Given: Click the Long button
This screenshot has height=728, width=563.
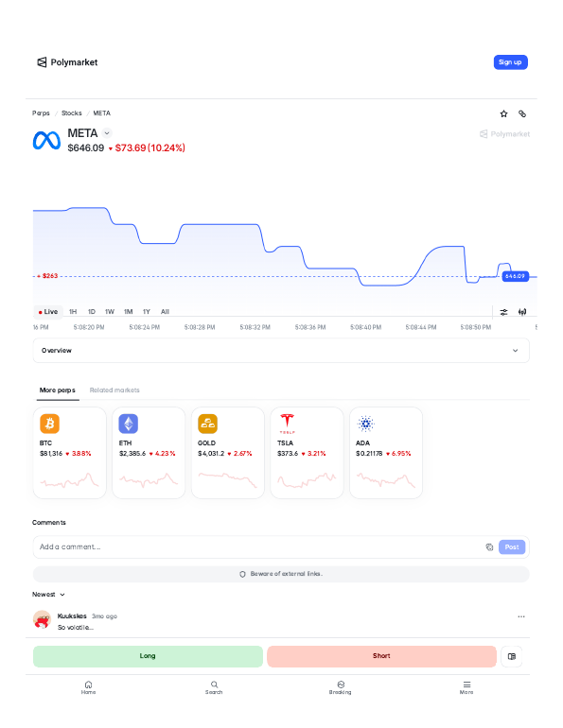Looking at the screenshot, I should pyautogui.click(x=148, y=656).
